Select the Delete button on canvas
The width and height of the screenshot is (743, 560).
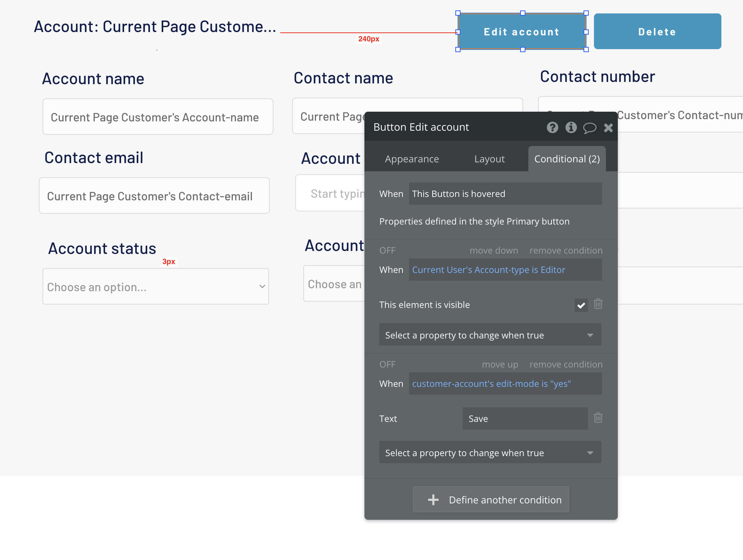(657, 32)
